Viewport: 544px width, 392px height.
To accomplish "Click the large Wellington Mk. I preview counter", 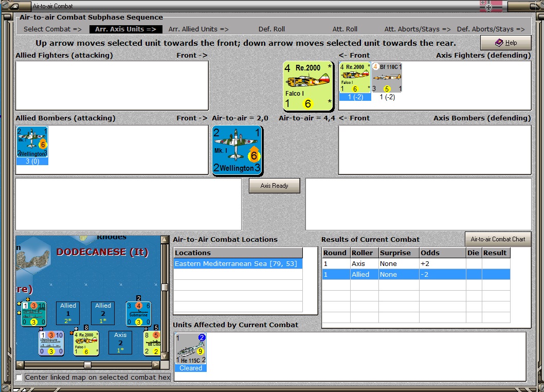I will [x=238, y=150].
